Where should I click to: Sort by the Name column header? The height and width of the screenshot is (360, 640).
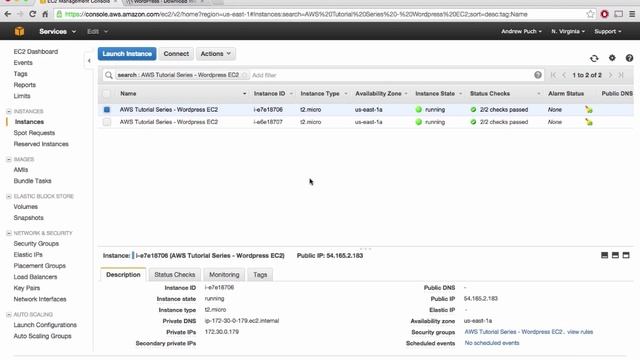click(128, 93)
